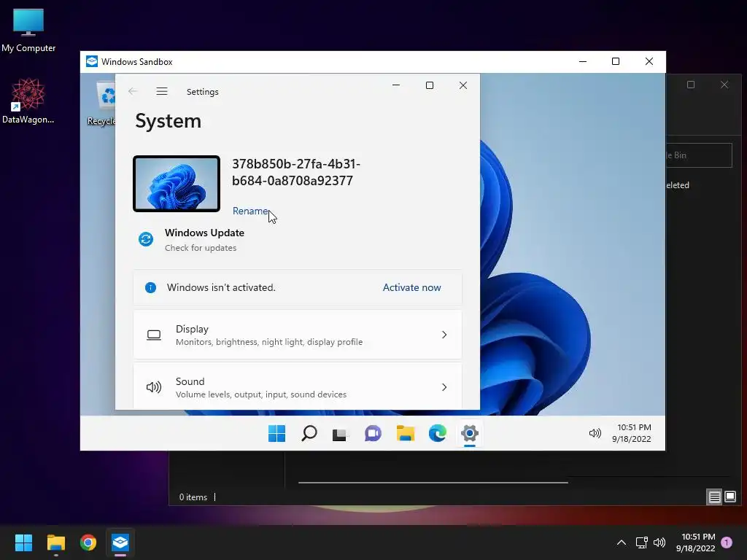747x560 pixels.
Task: Click the info icon beside Windows isn't activated
Action: pyautogui.click(x=150, y=287)
